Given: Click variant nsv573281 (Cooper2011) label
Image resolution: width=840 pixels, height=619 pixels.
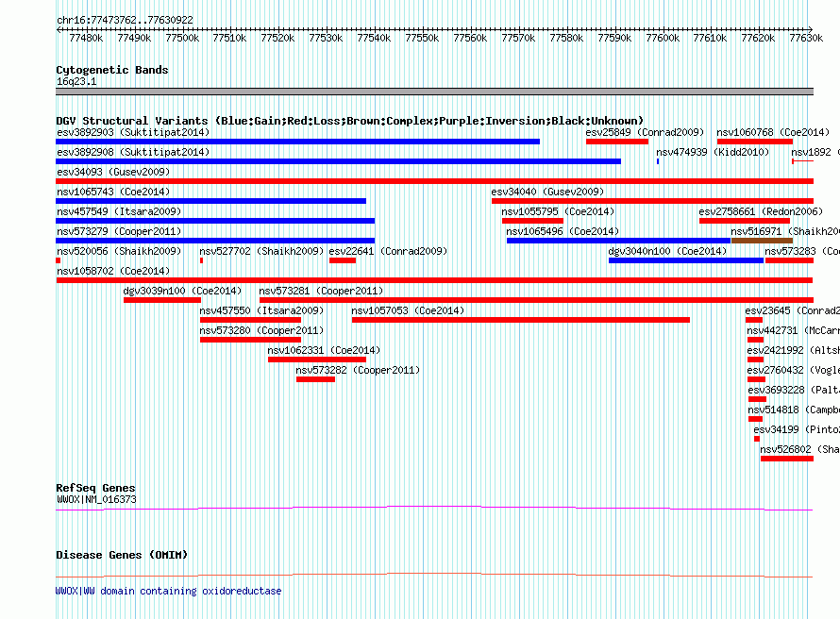Looking at the screenshot, I should (x=321, y=291).
